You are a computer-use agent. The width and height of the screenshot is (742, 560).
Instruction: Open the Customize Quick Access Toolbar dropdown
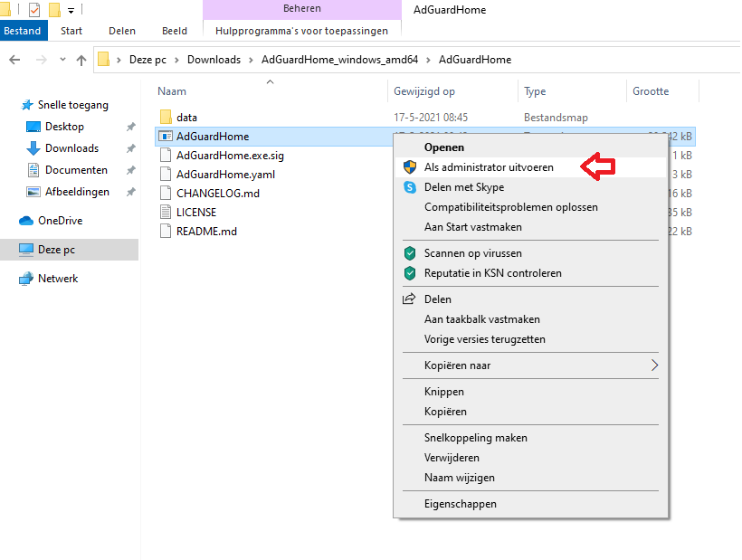point(71,11)
